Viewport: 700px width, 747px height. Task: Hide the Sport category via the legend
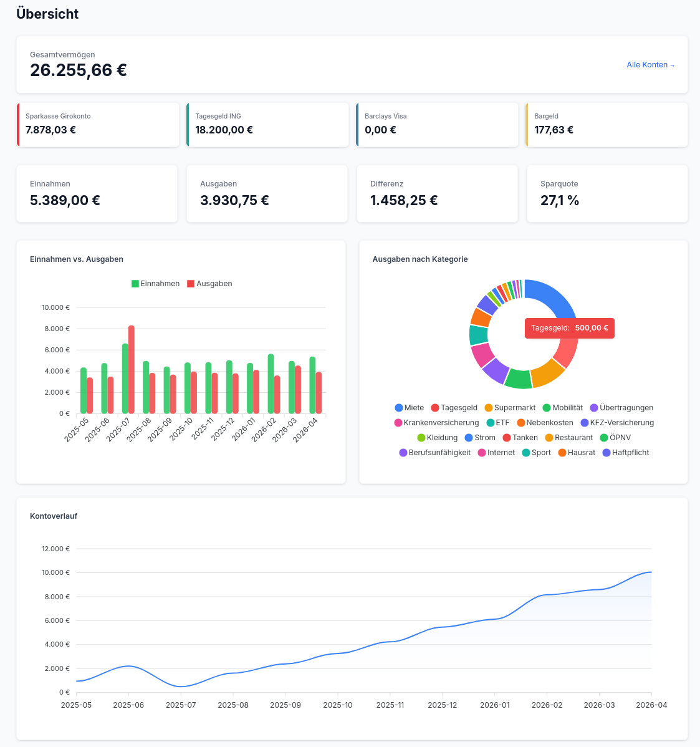pos(525,452)
